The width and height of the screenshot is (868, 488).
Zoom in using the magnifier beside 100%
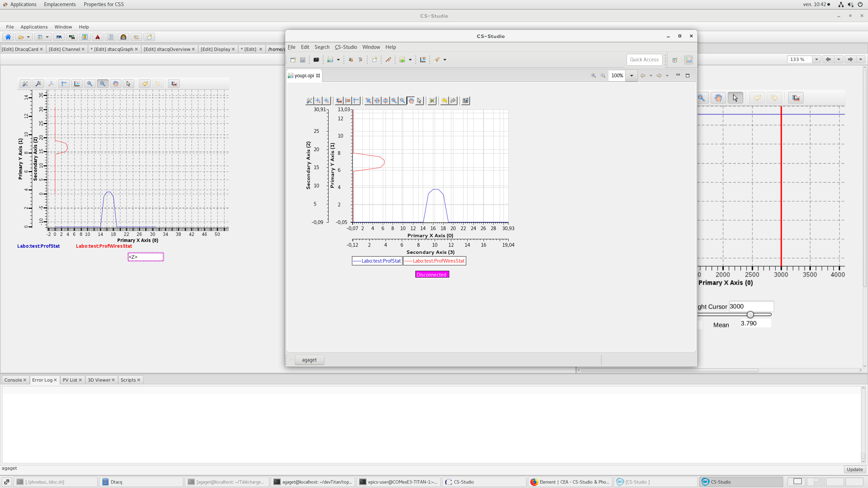point(593,76)
